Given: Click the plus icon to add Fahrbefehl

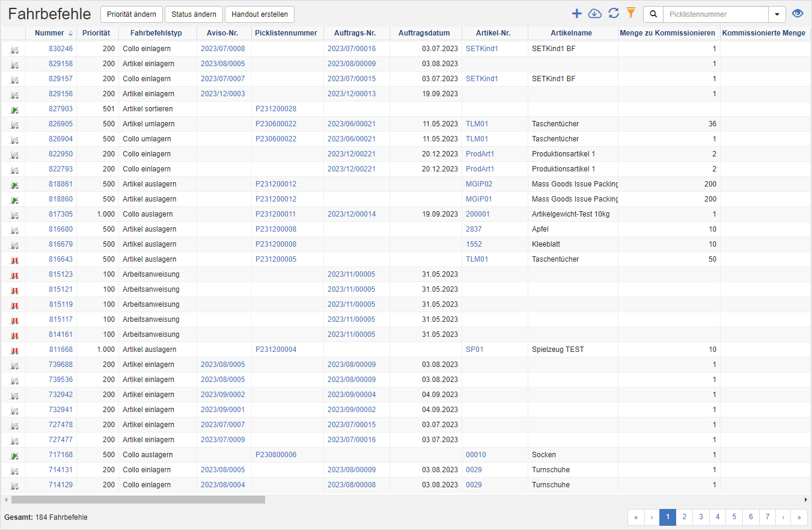Looking at the screenshot, I should click(576, 14).
